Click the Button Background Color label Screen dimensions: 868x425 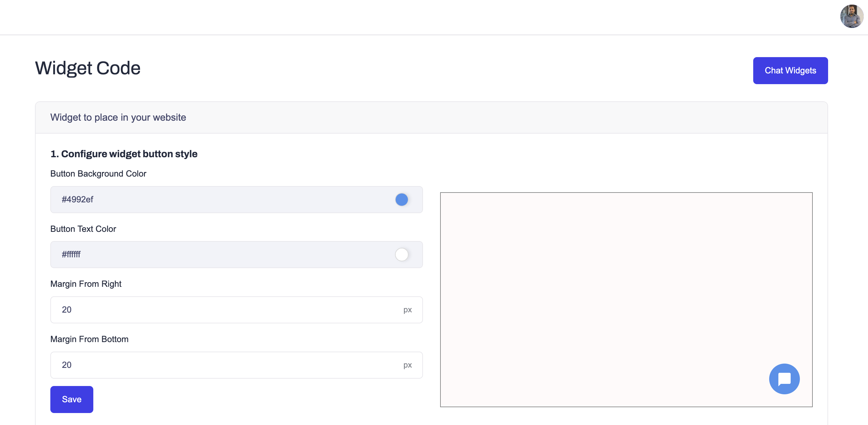(98, 174)
